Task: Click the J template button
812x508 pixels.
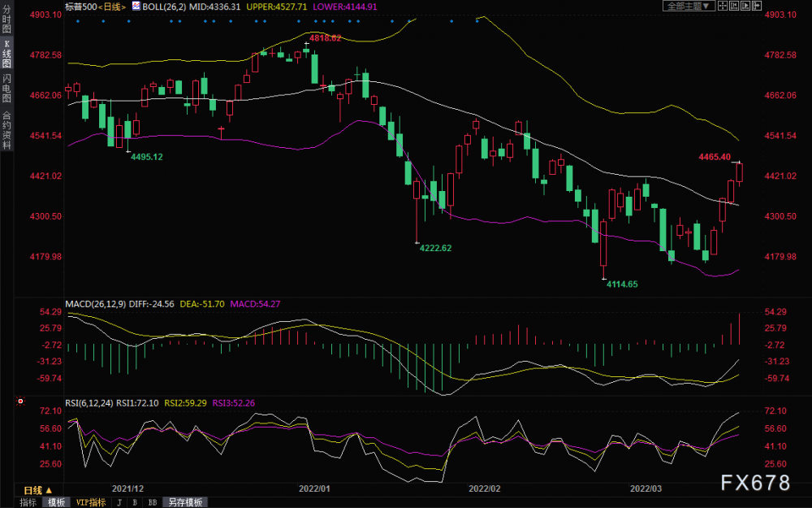Action: point(119,502)
